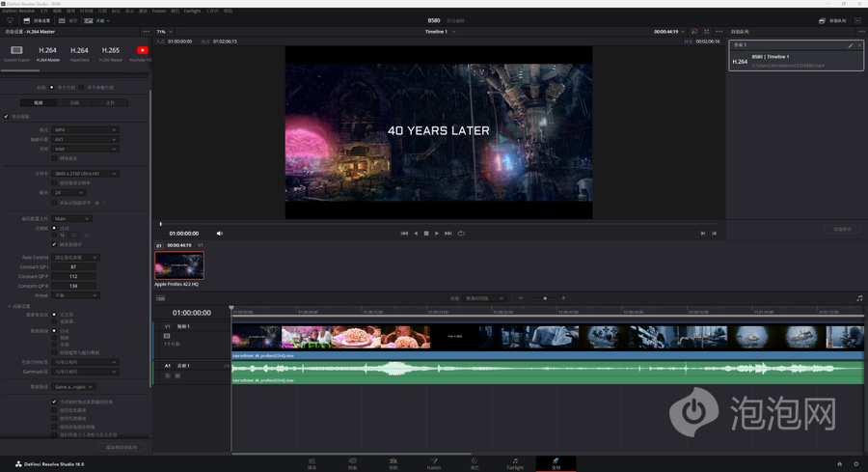Image resolution: width=868 pixels, height=472 pixels.
Task: Select the single clip render radio button
Action: click(52, 87)
